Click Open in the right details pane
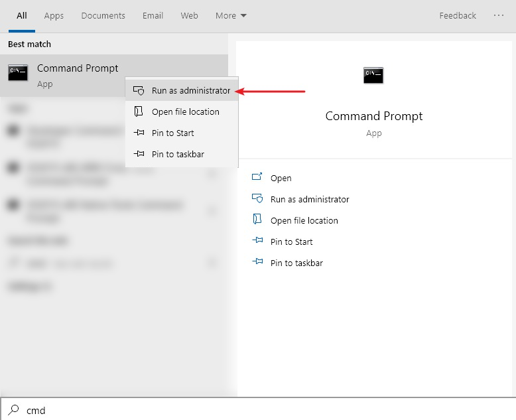The height and width of the screenshot is (420, 516). 281,178
